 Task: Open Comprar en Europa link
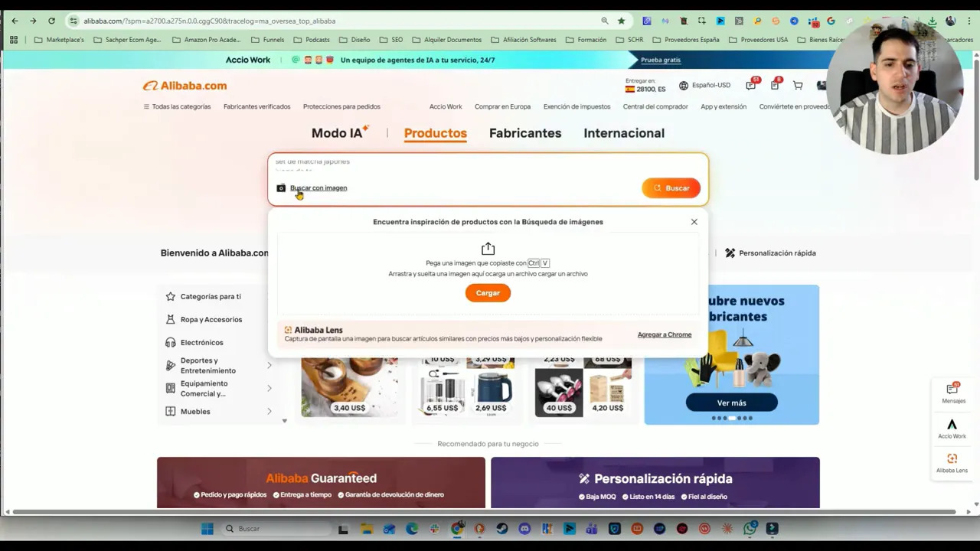pos(502,106)
